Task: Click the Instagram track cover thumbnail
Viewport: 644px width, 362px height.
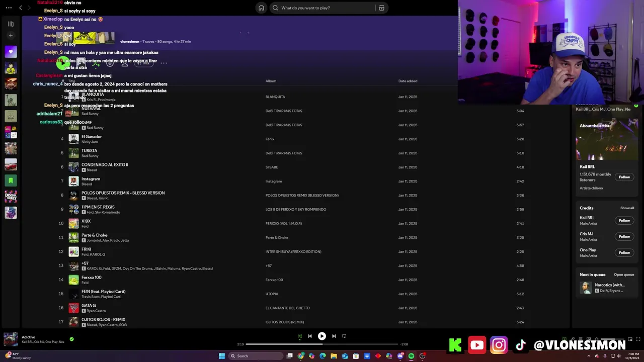Action: pos(73,181)
